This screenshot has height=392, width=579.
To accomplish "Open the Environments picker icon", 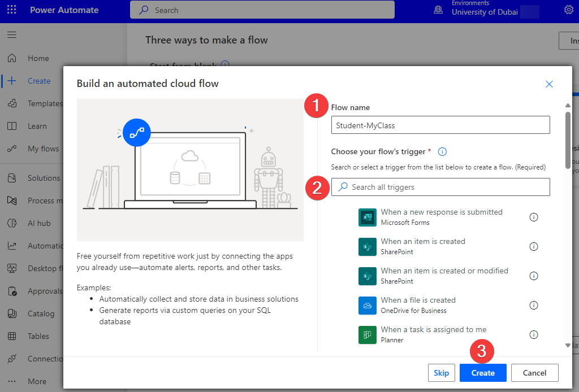I will [x=438, y=10].
